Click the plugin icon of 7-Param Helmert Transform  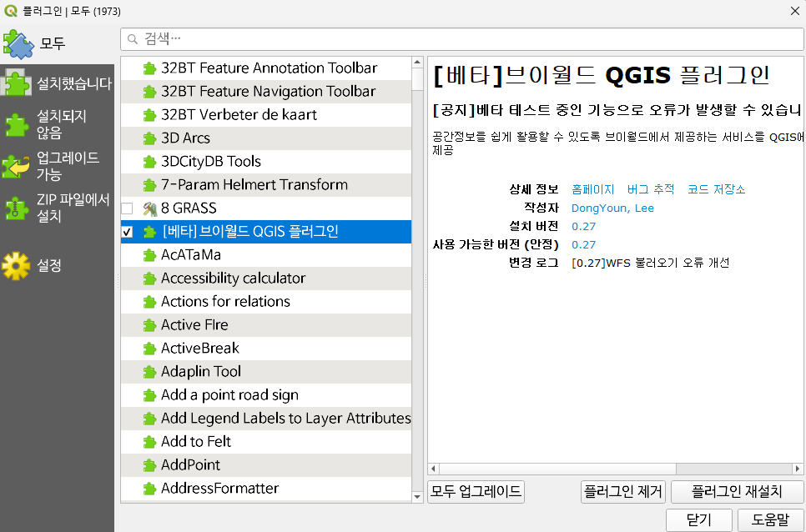pyautogui.click(x=149, y=185)
